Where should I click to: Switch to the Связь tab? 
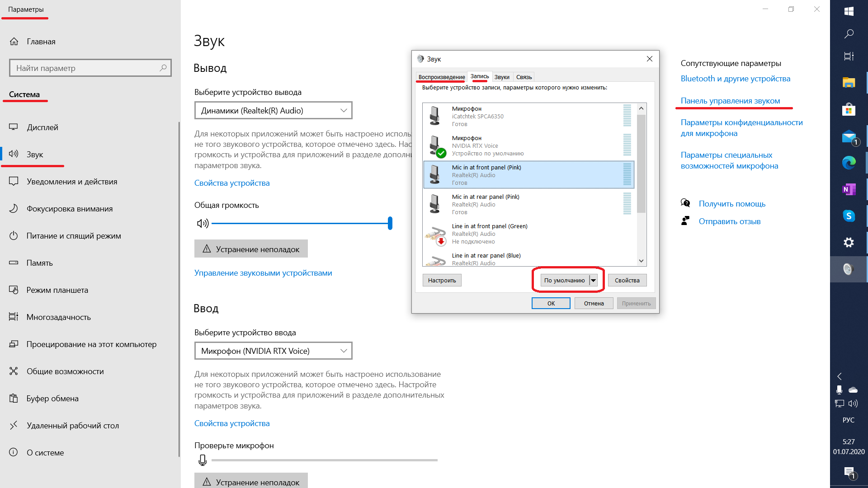click(523, 77)
